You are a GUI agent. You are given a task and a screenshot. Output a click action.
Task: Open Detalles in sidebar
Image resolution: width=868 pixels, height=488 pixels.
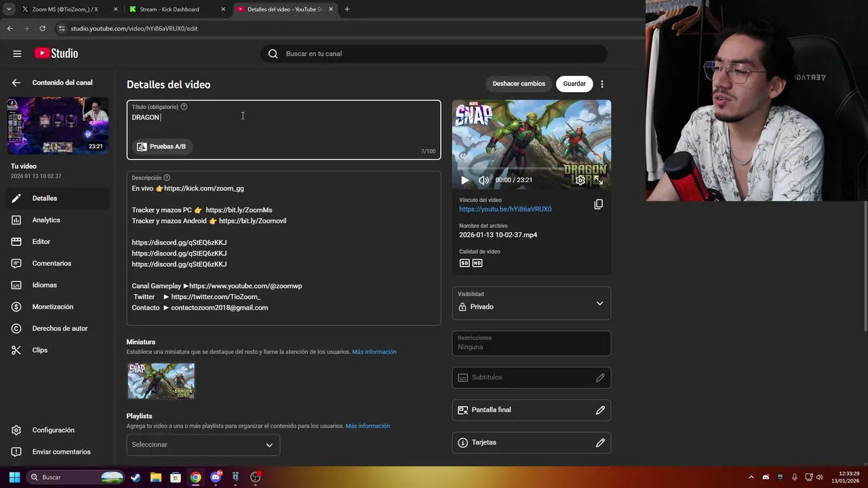[x=58, y=199]
